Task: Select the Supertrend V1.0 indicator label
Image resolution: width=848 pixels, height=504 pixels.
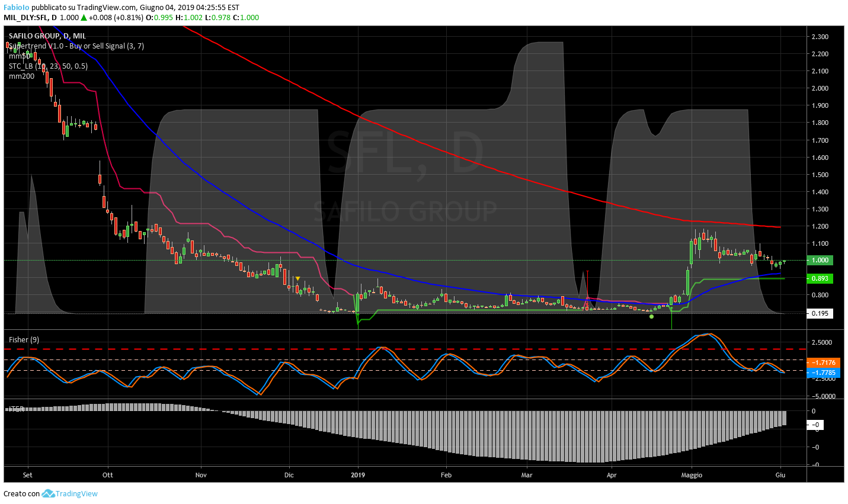Action: tap(76, 46)
